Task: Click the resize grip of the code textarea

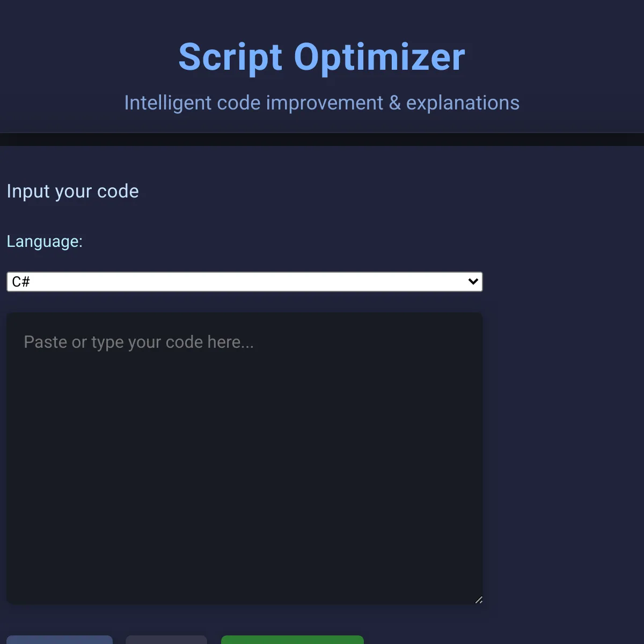Action: coord(478,599)
